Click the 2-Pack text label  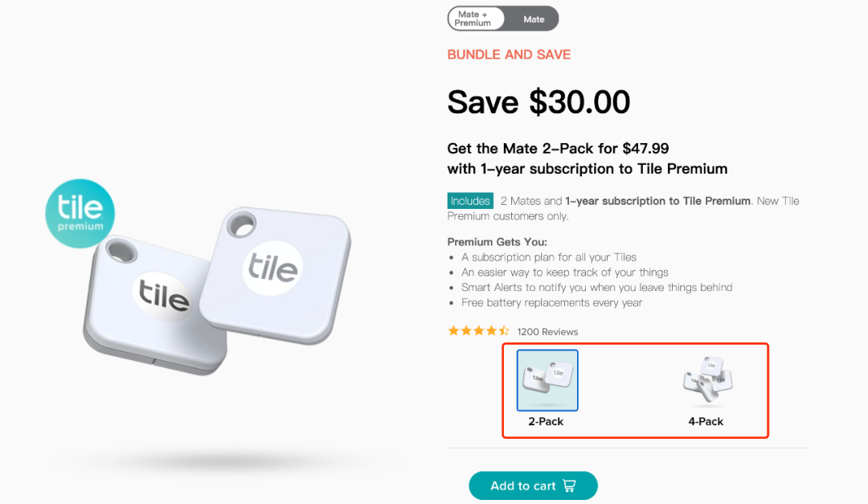[546, 421]
